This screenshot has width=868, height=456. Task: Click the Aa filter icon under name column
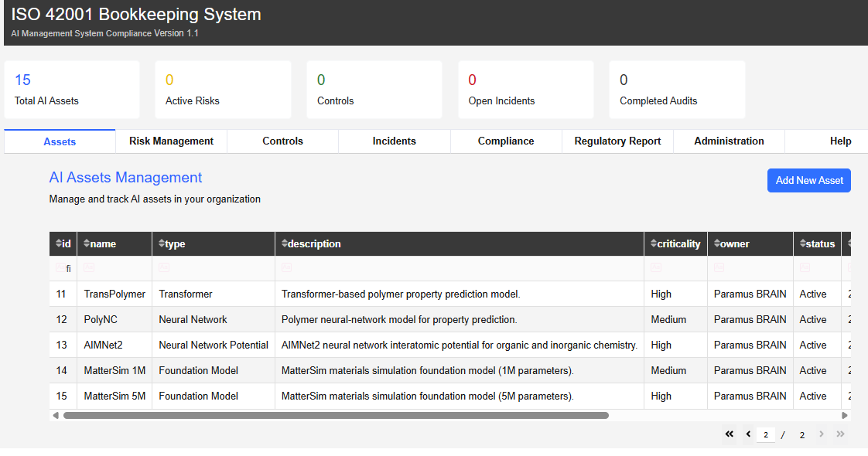pos(88,267)
